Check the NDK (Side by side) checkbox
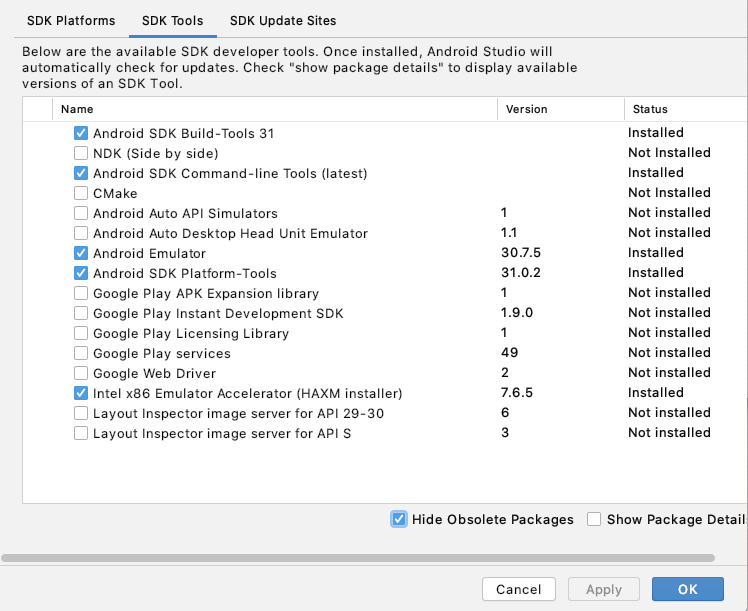The image size is (748, 611). click(x=81, y=153)
